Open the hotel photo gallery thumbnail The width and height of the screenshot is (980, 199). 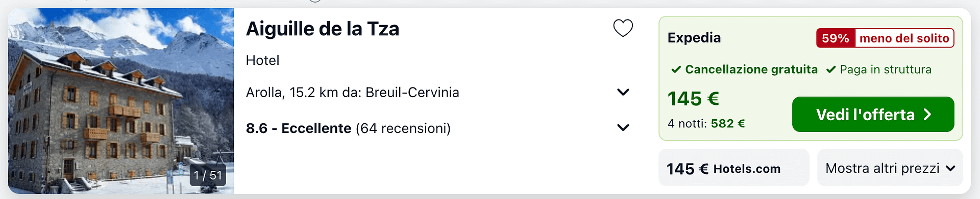coord(120,101)
